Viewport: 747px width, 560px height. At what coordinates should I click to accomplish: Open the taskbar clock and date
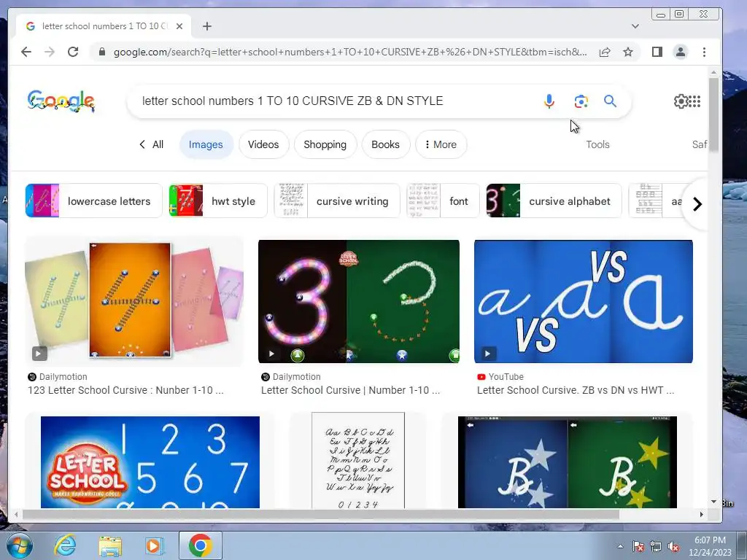[x=710, y=546]
